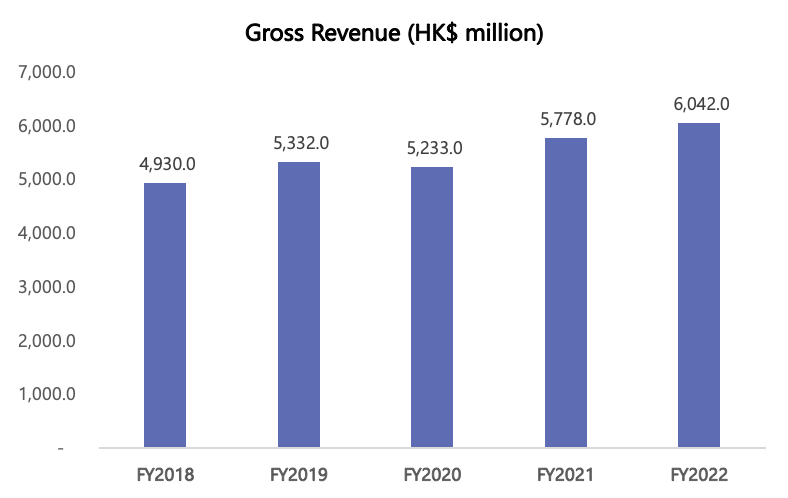Select the 4,000.0 y-axis value
788x498 pixels.
click(47, 233)
